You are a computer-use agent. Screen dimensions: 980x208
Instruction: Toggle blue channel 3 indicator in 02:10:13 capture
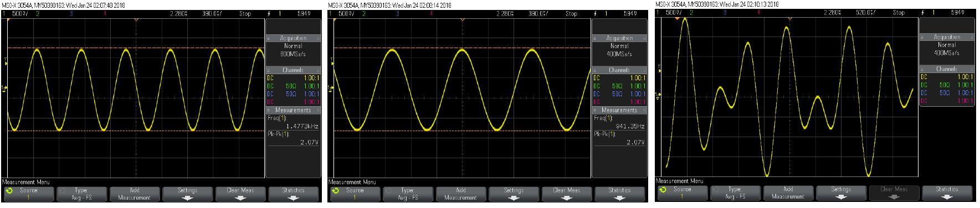(x=725, y=12)
